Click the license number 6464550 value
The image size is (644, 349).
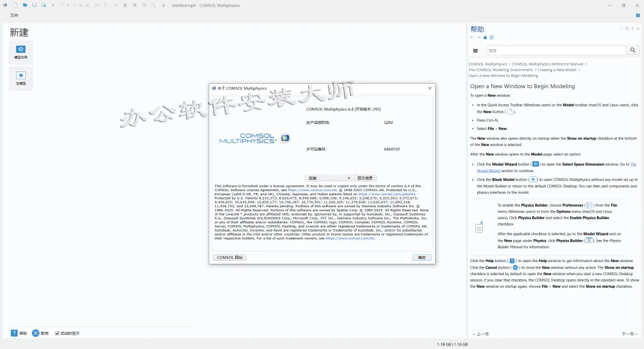(x=391, y=149)
